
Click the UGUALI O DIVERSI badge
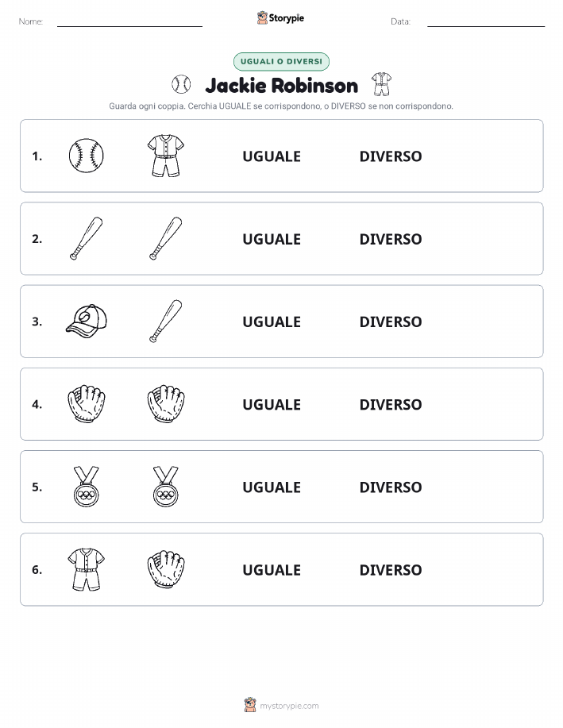click(281, 61)
